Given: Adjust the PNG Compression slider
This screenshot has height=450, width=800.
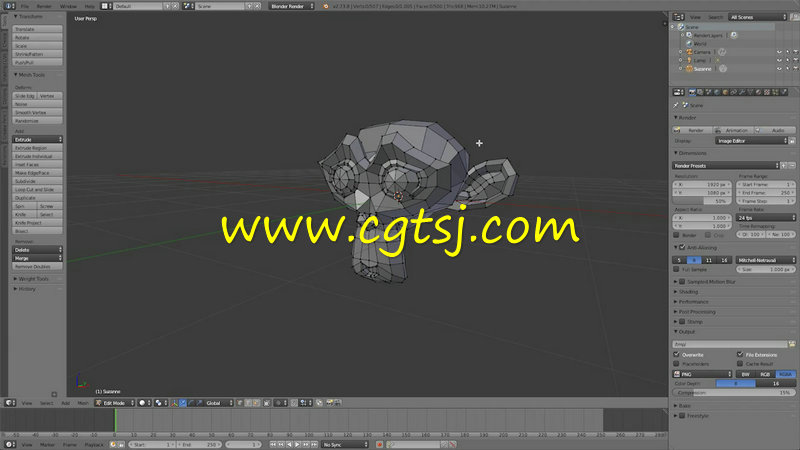Looking at the screenshot, I should (734, 392).
